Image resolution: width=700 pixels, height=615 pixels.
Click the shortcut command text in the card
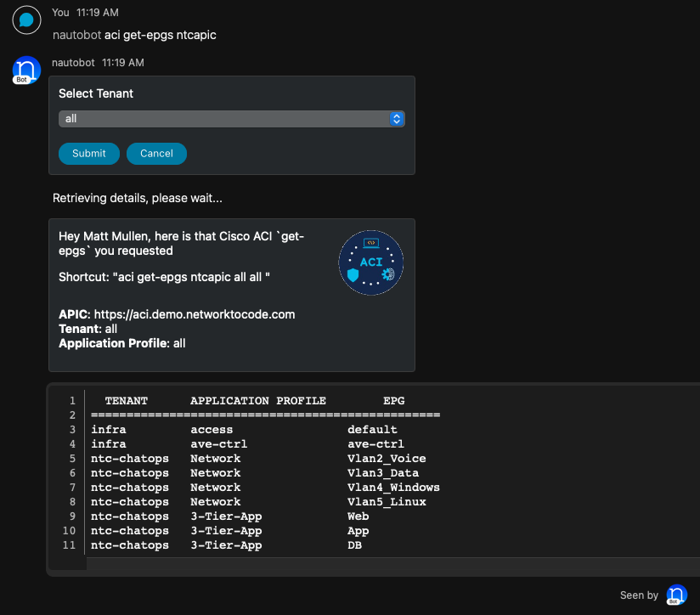click(x=164, y=278)
